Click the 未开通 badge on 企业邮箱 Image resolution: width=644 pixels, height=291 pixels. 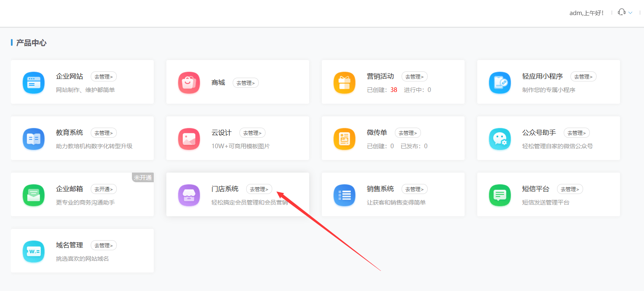point(143,177)
